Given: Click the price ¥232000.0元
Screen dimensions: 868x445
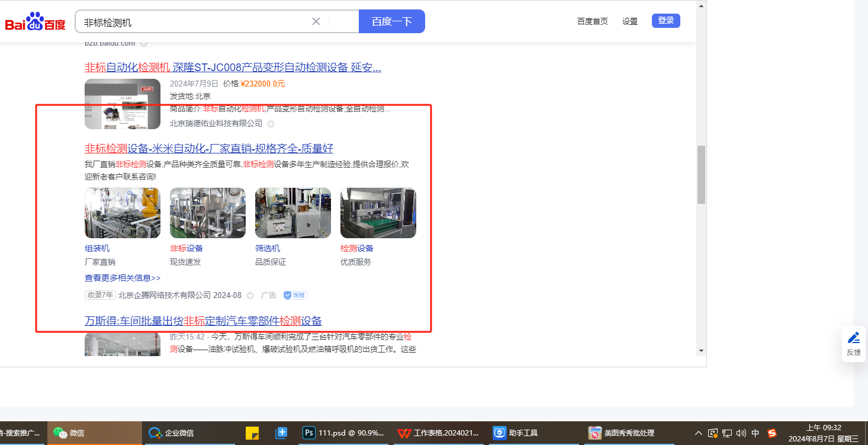Looking at the screenshot, I should click(263, 84).
